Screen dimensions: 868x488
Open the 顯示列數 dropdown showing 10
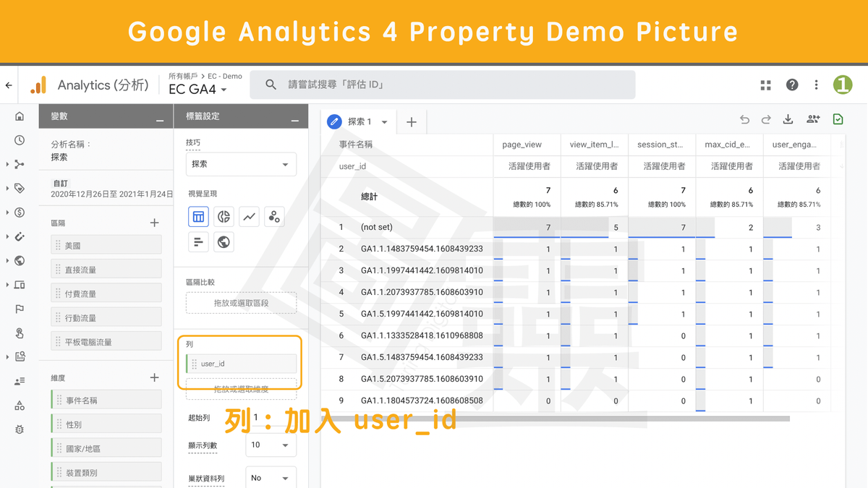271,445
